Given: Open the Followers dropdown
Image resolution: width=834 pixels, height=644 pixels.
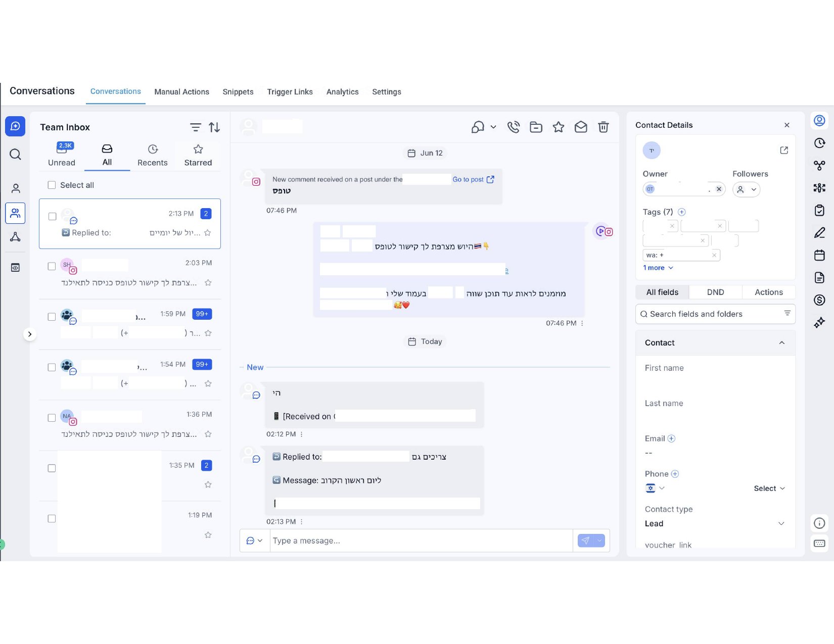Looking at the screenshot, I should (x=747, y=189).
